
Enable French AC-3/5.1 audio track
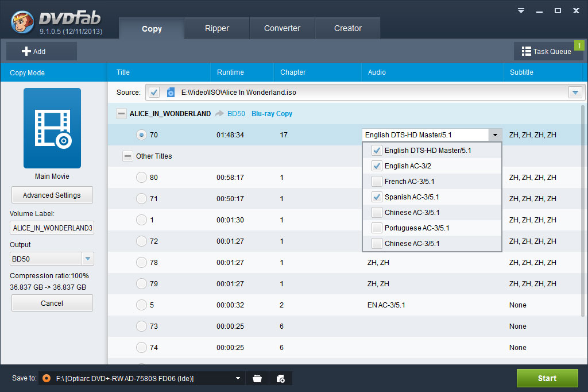[x=377, y=182]
